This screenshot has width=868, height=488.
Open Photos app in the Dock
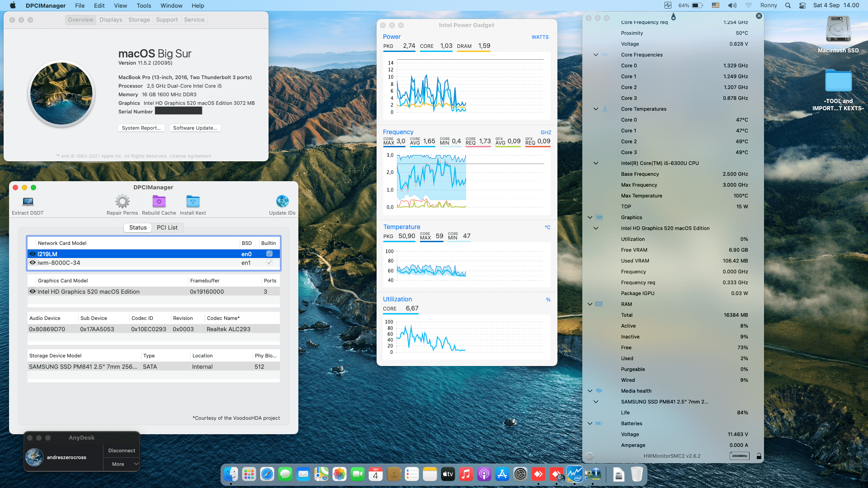coord(340,474)
